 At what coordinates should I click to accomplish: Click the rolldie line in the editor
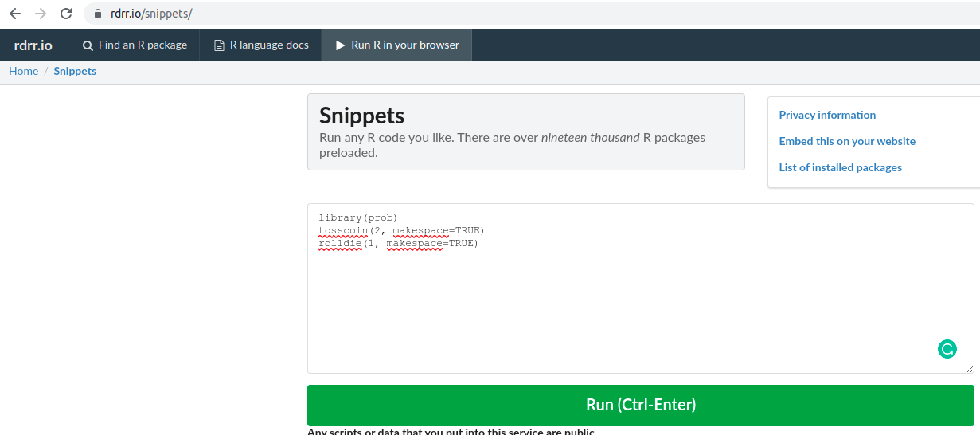coord(398,243)
